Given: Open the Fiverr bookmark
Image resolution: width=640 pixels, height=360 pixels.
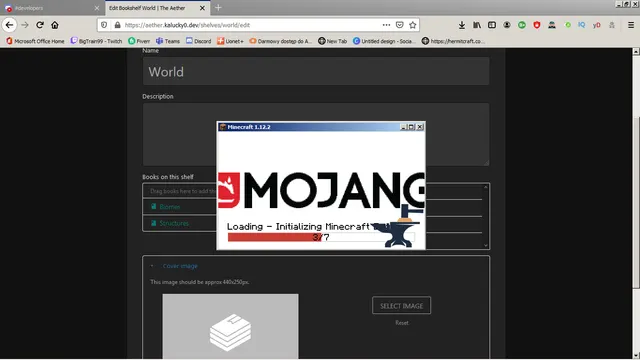Looking at the screenshot, I should 139,41.
